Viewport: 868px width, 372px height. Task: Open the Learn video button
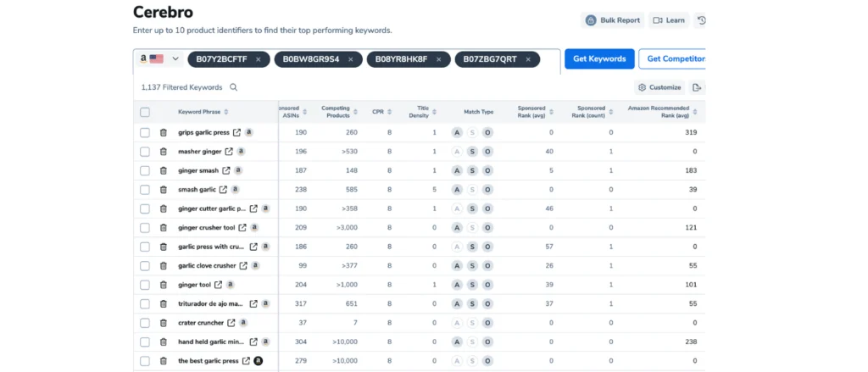point(669,20)
